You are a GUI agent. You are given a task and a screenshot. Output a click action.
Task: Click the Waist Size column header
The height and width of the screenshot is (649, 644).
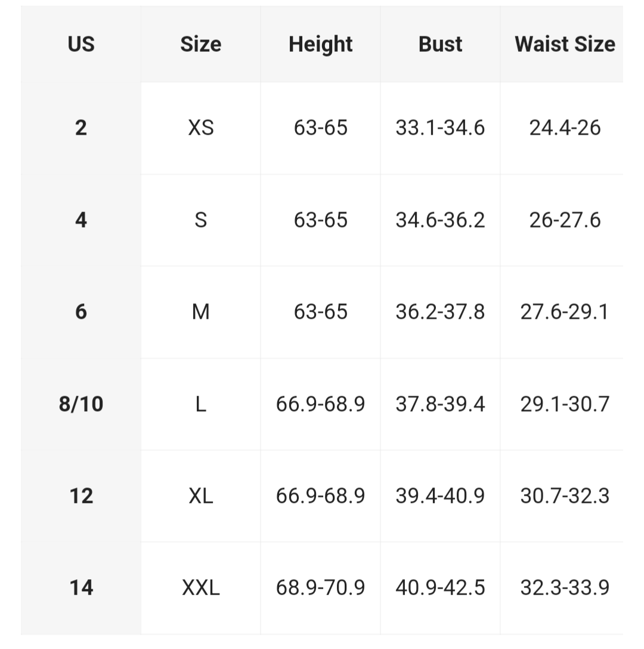(x=565, y=44)
